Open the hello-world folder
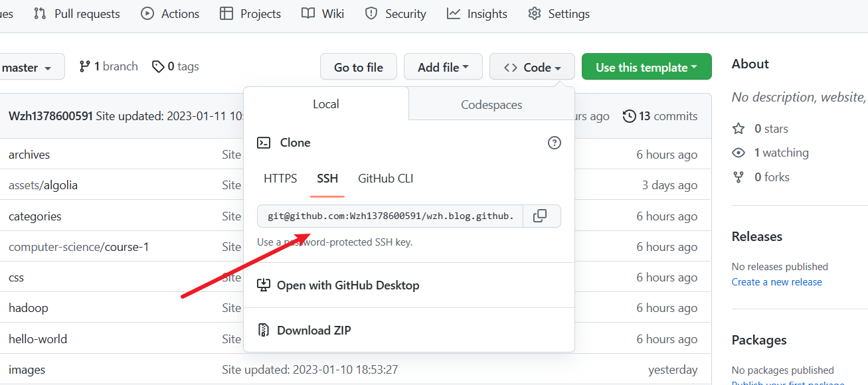 (38, 339)
